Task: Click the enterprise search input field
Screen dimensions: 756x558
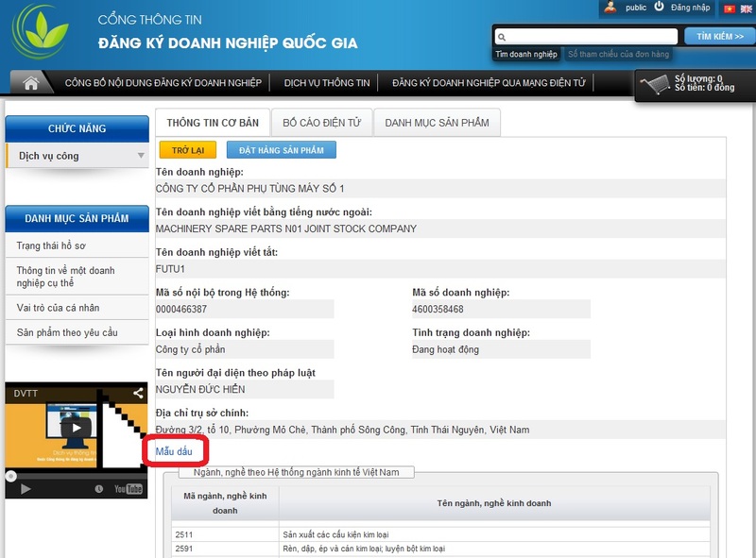Action: point(586,37)
